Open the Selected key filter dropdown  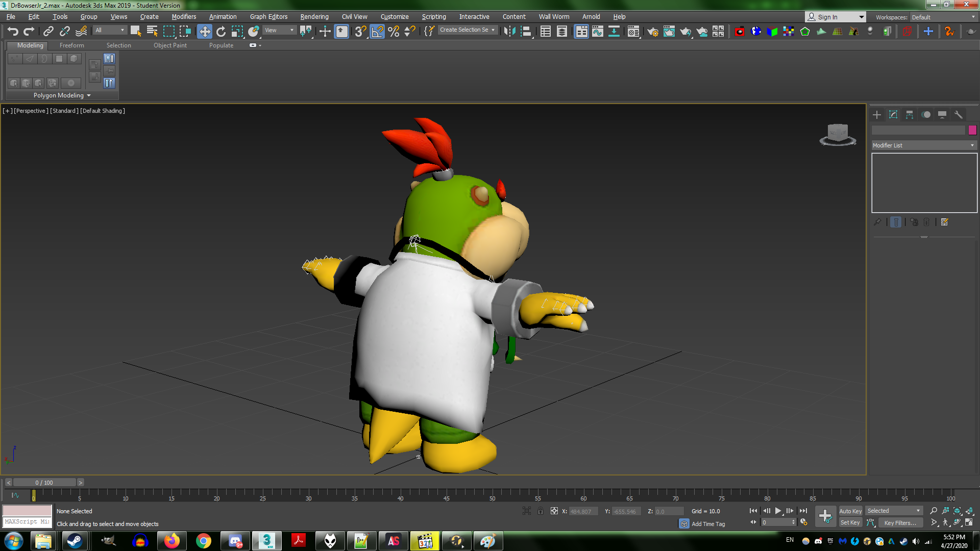pyautogui.click(x=894, y=511)
